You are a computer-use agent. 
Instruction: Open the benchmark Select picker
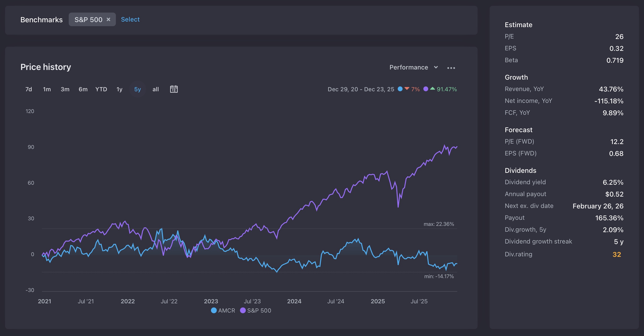pyautogui.click(x=130, y=19)
